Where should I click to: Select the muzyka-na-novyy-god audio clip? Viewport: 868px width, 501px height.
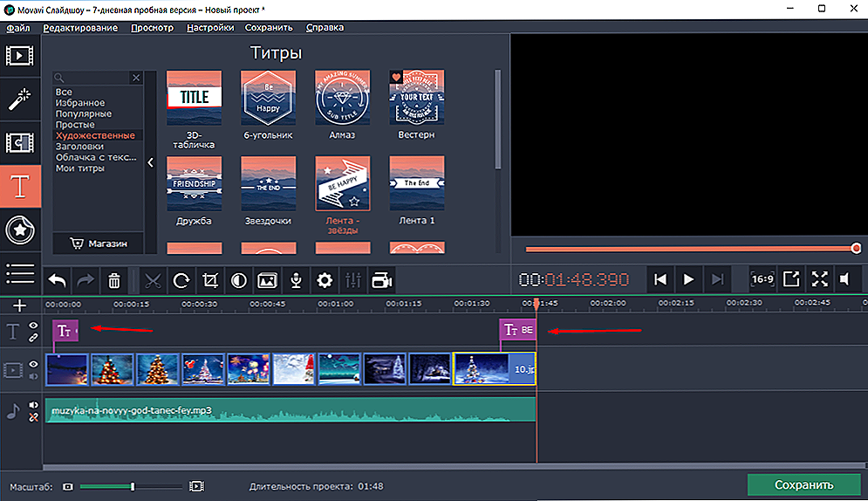(290, 411)
